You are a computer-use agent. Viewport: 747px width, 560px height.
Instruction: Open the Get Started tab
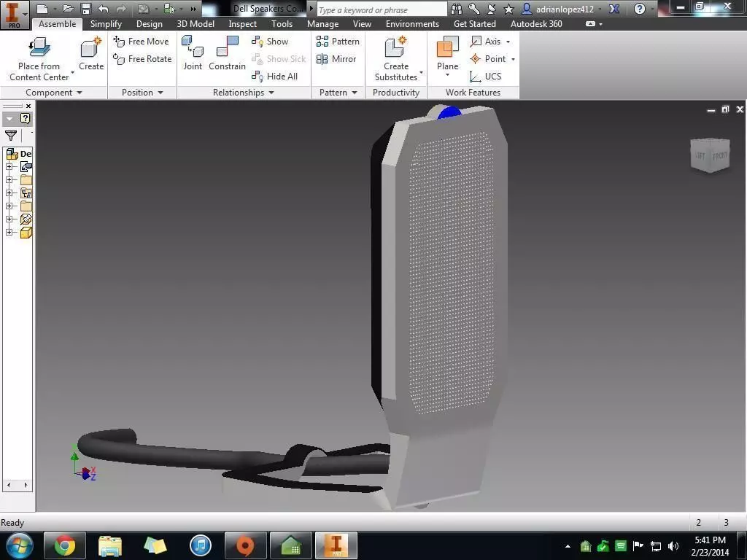coord(474,24)
